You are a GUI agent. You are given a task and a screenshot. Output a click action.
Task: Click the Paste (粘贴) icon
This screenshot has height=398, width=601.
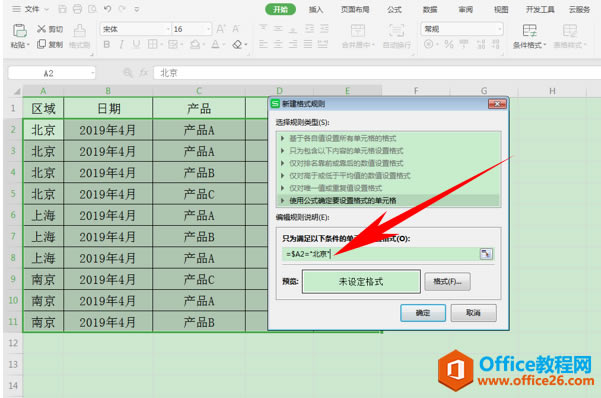tap(19, 30)
